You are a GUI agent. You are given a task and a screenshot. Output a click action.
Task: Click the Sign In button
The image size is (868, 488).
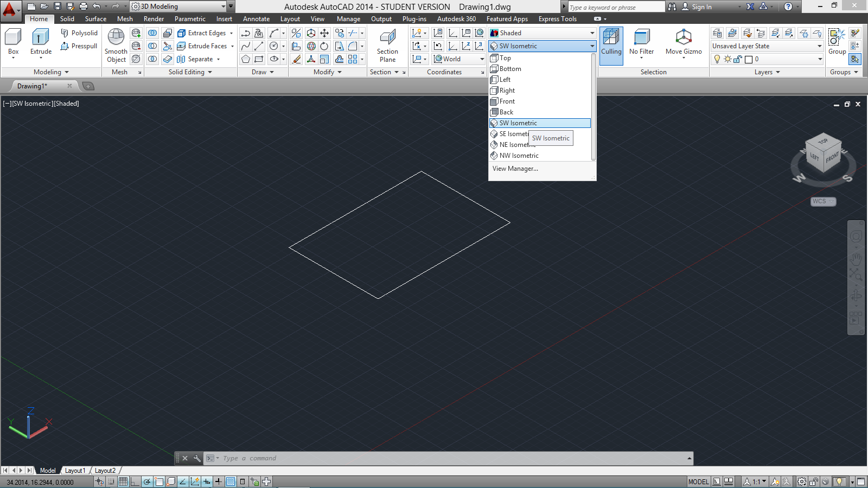[701, 7]
